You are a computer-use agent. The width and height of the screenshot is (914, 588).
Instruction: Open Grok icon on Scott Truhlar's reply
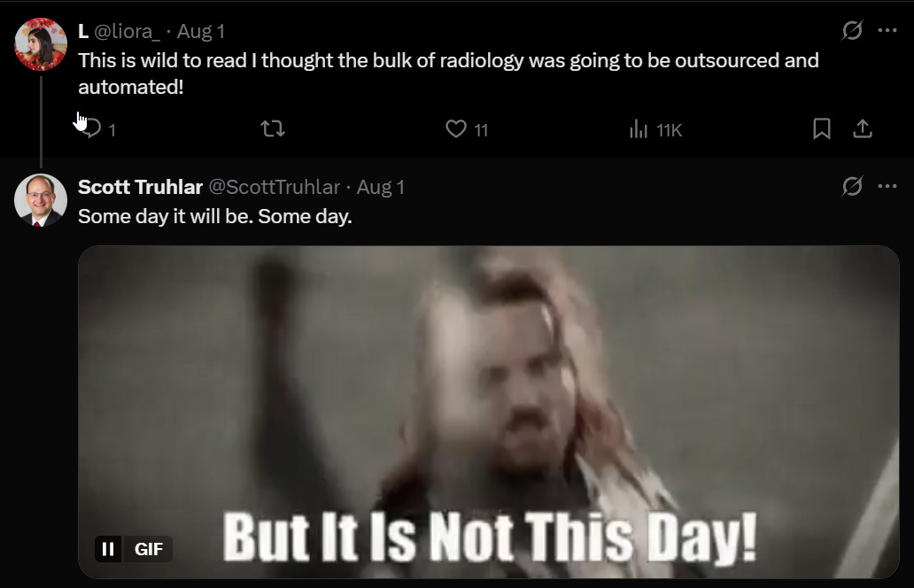click(x=852, y=186)
